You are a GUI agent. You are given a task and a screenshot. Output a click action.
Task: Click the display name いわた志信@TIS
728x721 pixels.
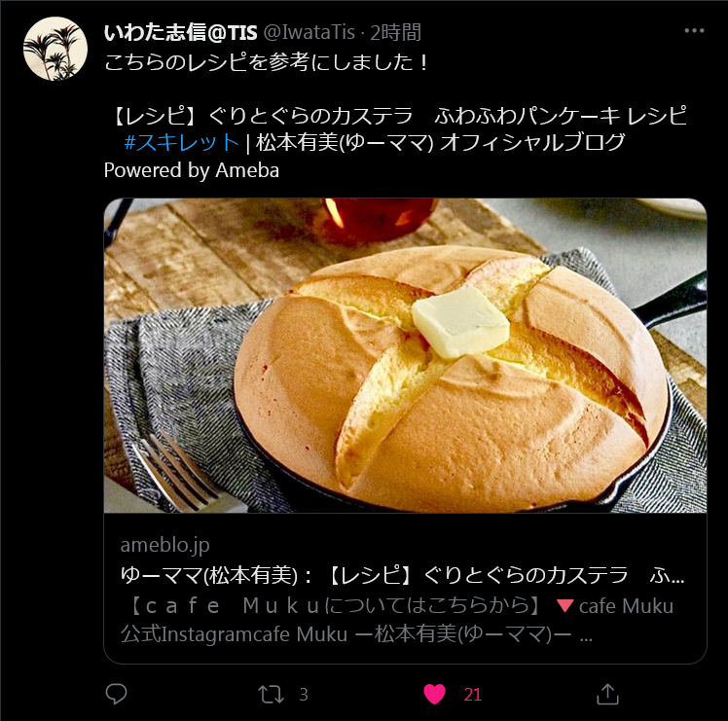coord(180,32)
